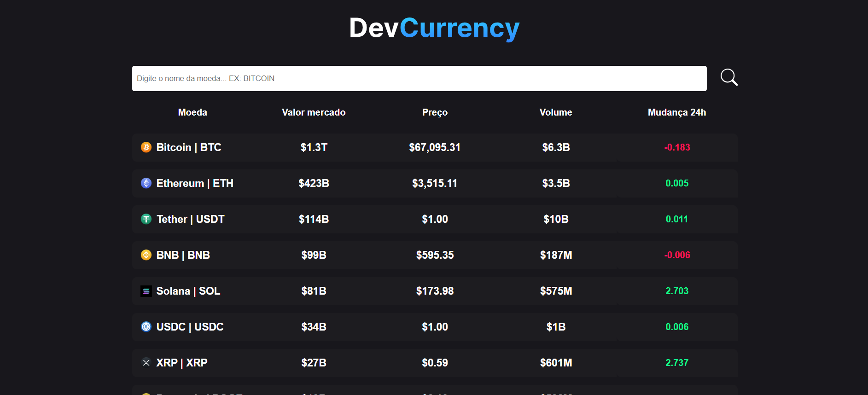
Task: Click the magnifying glass search icon
Action: (729, 77)
